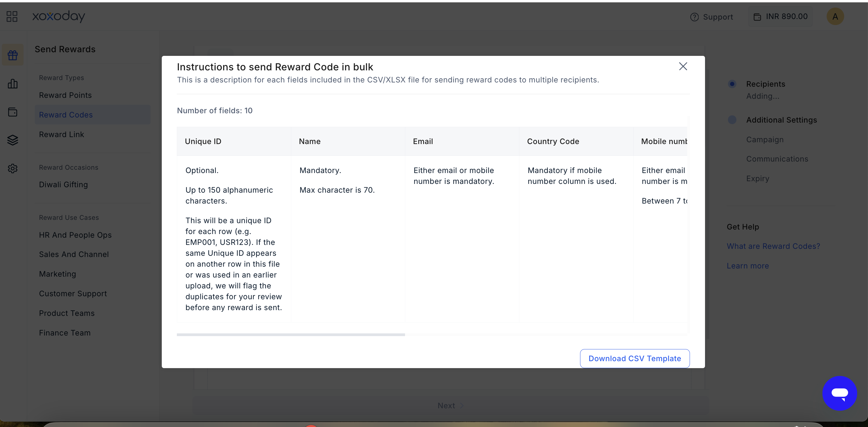
Task: Click the horizontal scrollbar of the fields table
Action: (291, 335)
